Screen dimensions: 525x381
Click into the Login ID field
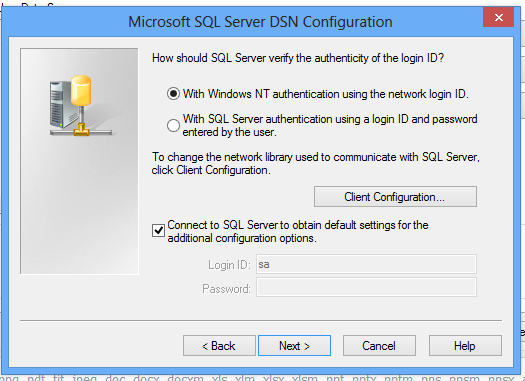(366, 264)
